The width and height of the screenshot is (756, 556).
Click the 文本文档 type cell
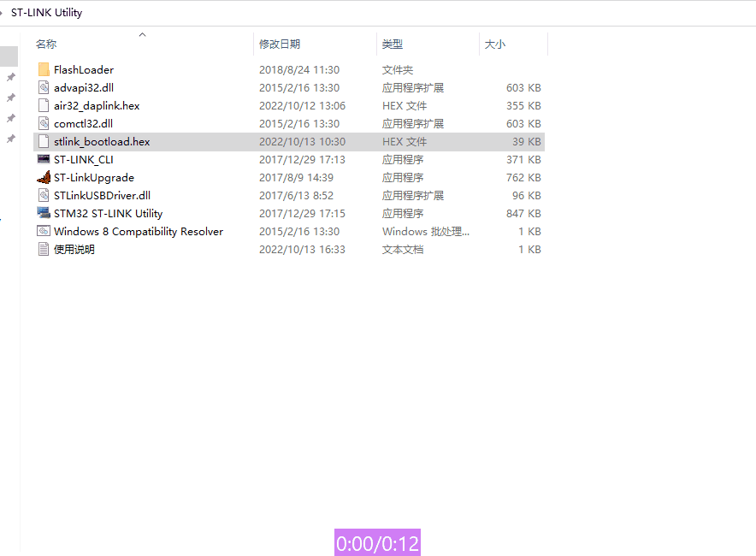pos(403,249)
